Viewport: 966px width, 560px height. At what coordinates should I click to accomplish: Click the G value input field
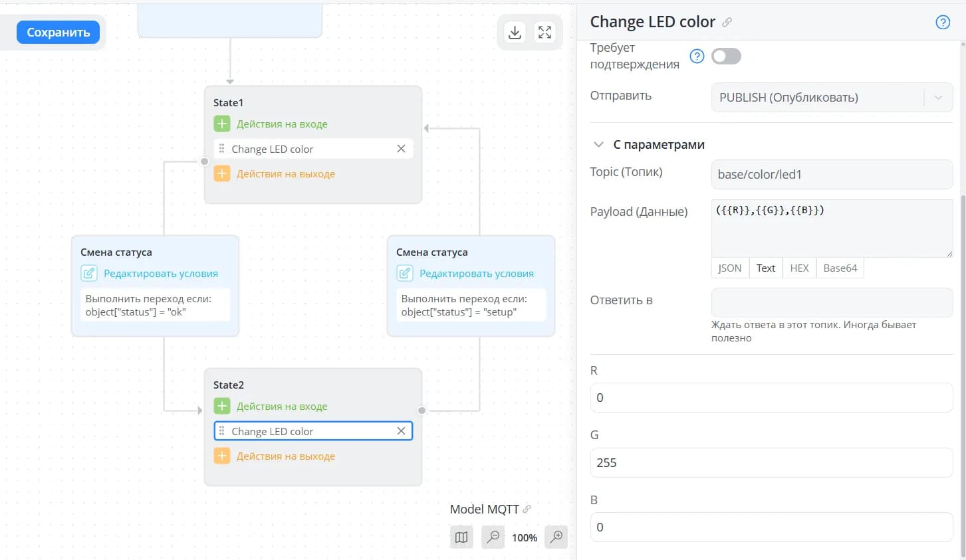(x=771, y=462)
